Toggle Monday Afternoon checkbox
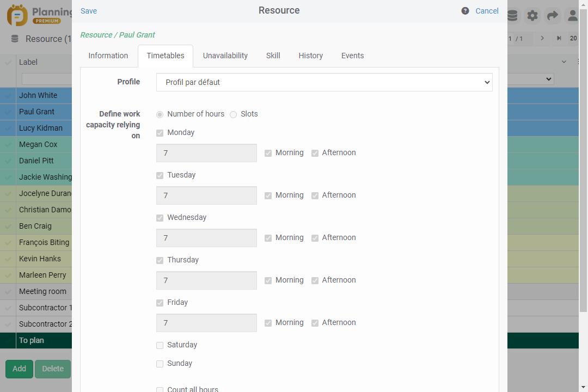Image resolution: width=588 pixels, height=392 pixels. (315, 153)
